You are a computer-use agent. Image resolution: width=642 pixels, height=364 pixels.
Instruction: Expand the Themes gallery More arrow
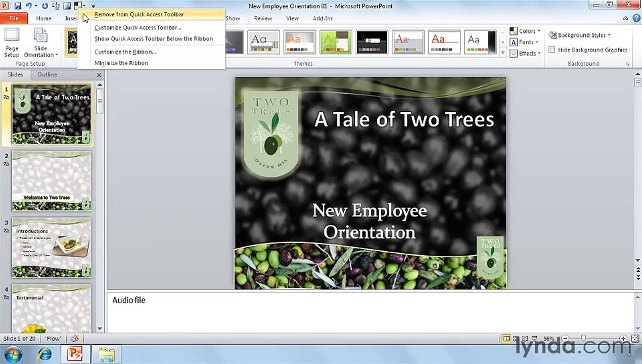[502, 53]
